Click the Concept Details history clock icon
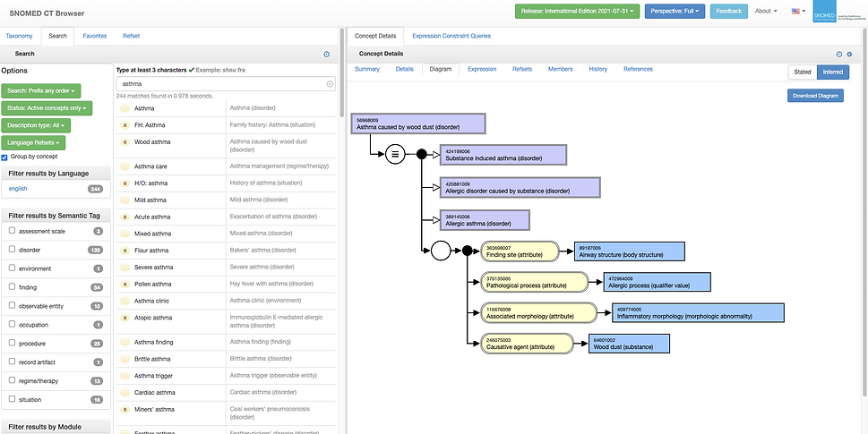This screenshot has height=434, width=868. click(839, 55)
